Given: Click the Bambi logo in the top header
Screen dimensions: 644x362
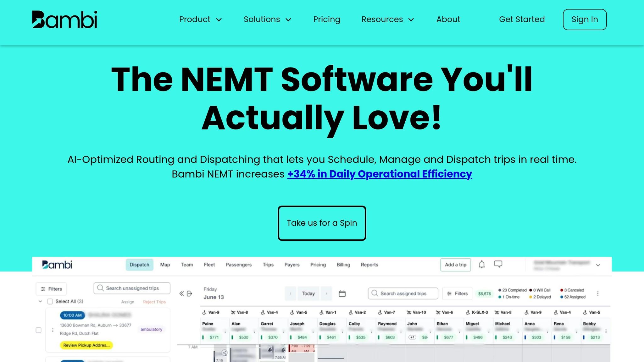Looking at the screenshot, I should (64, 19).
